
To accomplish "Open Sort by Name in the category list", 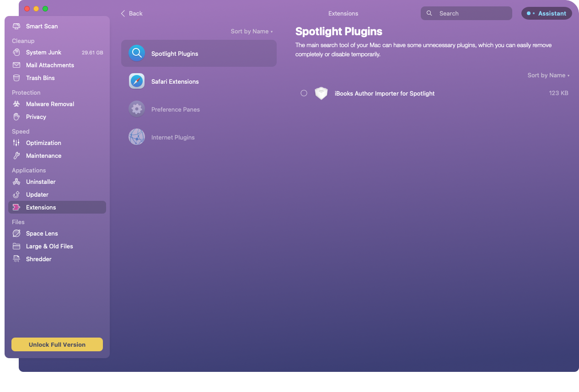I will 252,32.
